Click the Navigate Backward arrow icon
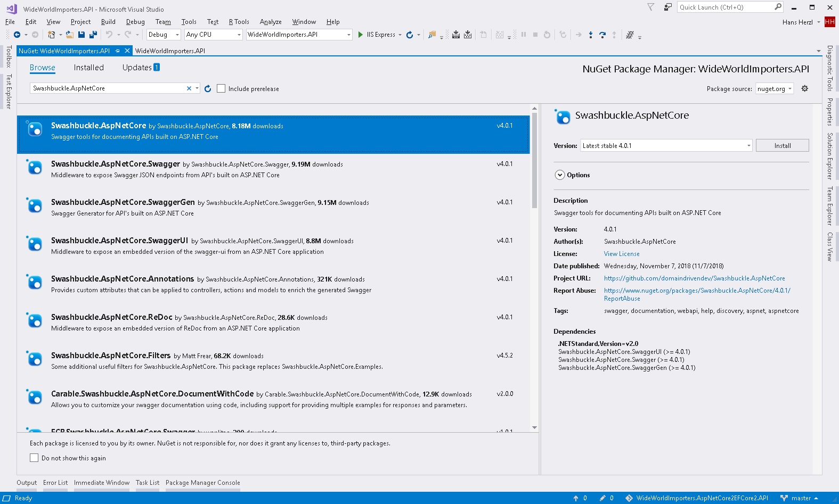The image size is (839, 504). [x=17, y=35]
